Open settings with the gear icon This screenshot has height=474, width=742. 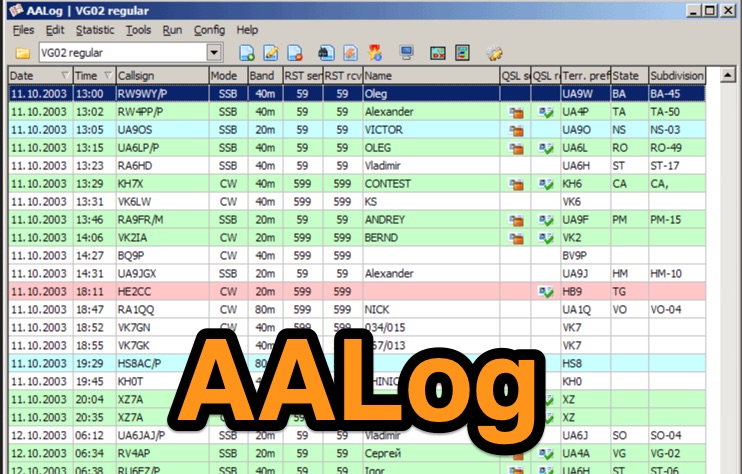(x=495, y=53)
